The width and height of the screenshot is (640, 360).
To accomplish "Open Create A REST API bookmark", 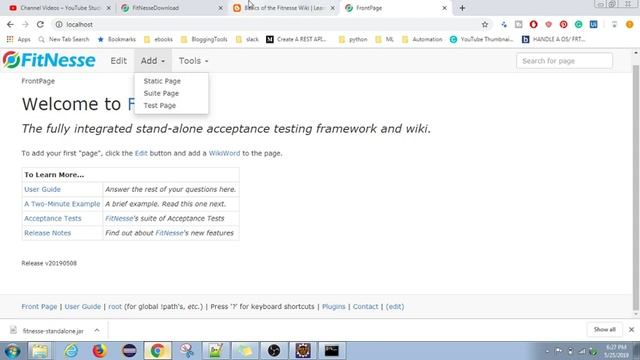I will coord(296,39).
